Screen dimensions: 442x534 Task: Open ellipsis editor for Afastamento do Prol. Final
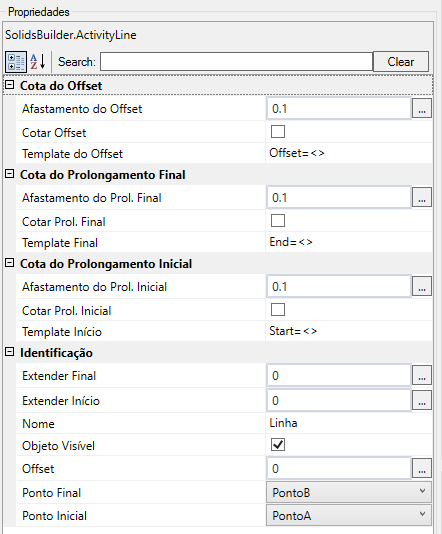(422, 197)
